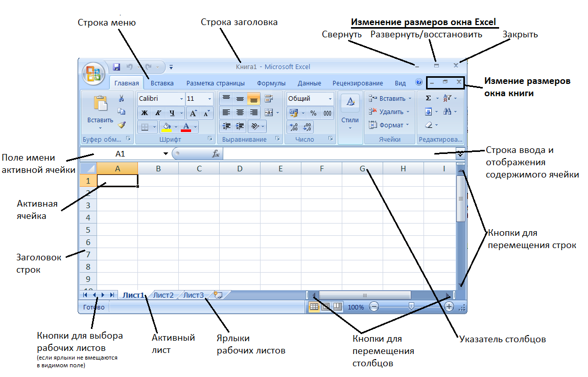Open the Рецензирование tab
This screenshot has width=588, height=377.
tap(358, 83)
